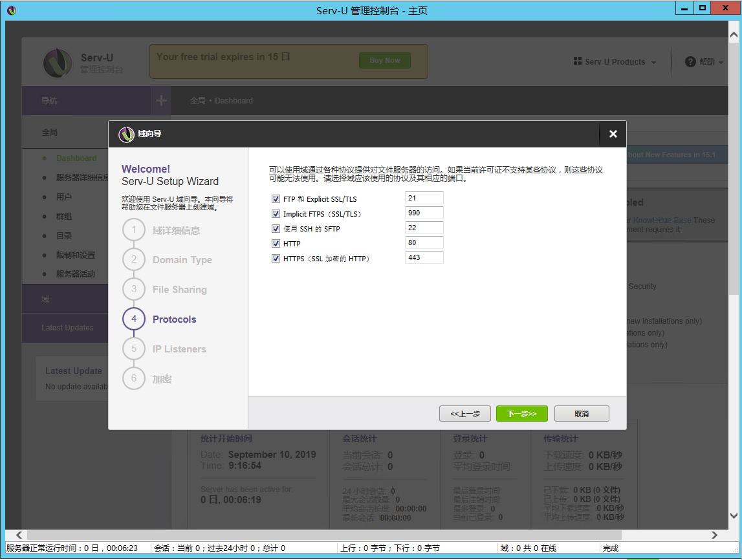Screen dimensions: 742x560
Task: Click vertical scrollbar down arrow
Action: 734,515
